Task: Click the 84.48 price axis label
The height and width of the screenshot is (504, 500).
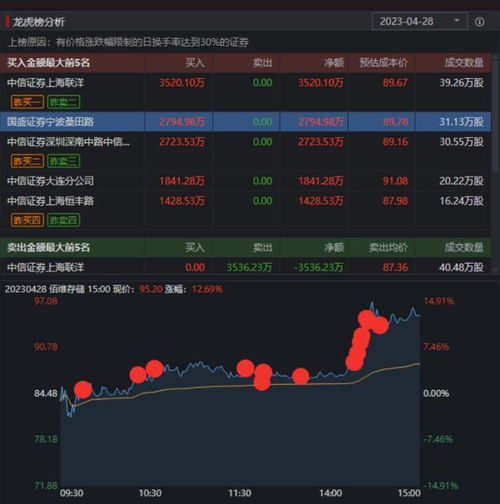Action: tap(46, 393)
